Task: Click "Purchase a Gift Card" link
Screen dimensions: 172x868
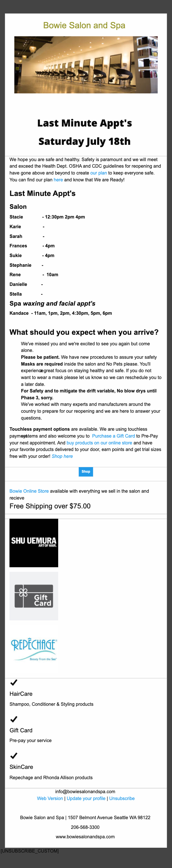Action: coord(113,436)
